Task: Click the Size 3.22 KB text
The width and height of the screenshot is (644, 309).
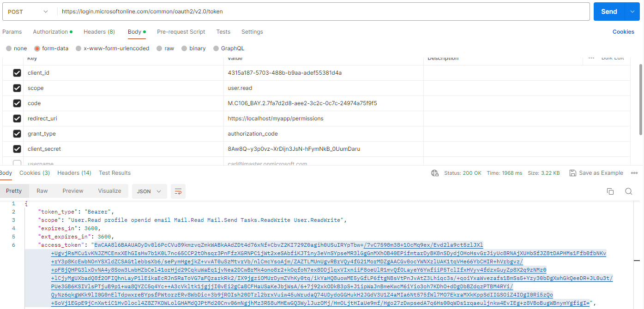Action: (544, 173)
